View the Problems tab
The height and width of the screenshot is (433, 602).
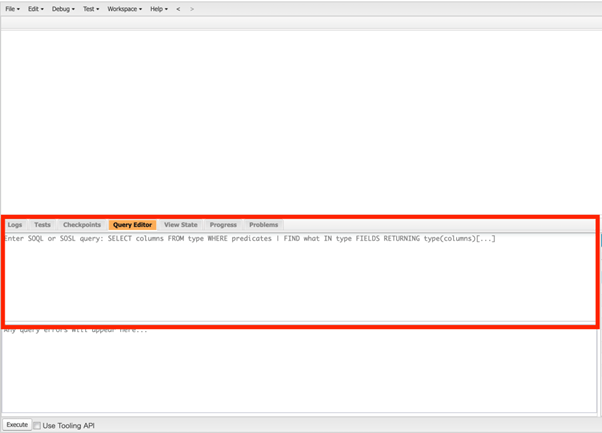pyautogui.click(x=264, y=225)
